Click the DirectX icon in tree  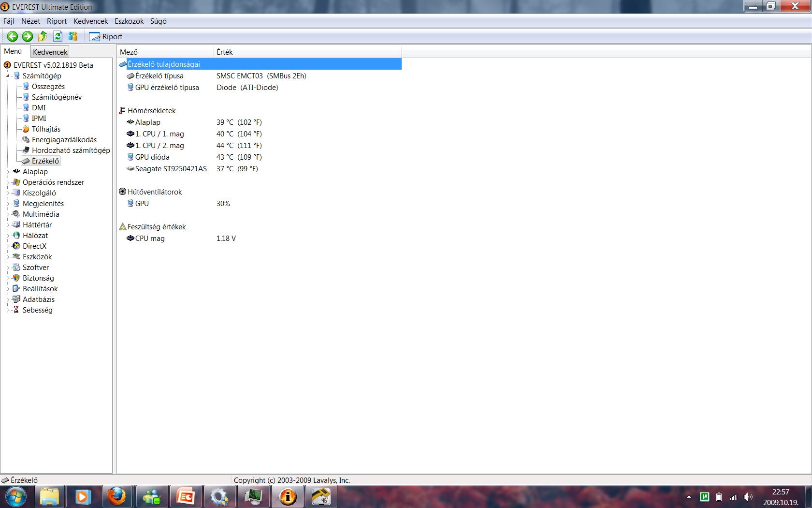pos(16,246)
